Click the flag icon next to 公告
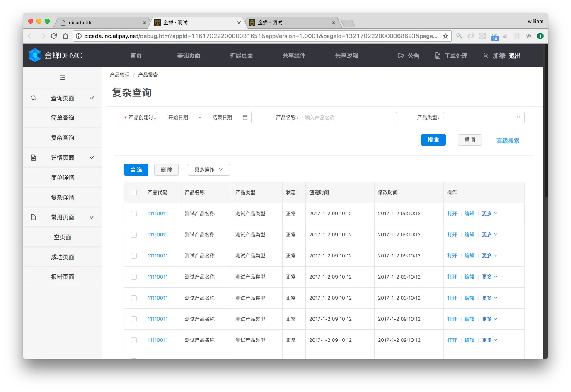 tap(401, 55)
